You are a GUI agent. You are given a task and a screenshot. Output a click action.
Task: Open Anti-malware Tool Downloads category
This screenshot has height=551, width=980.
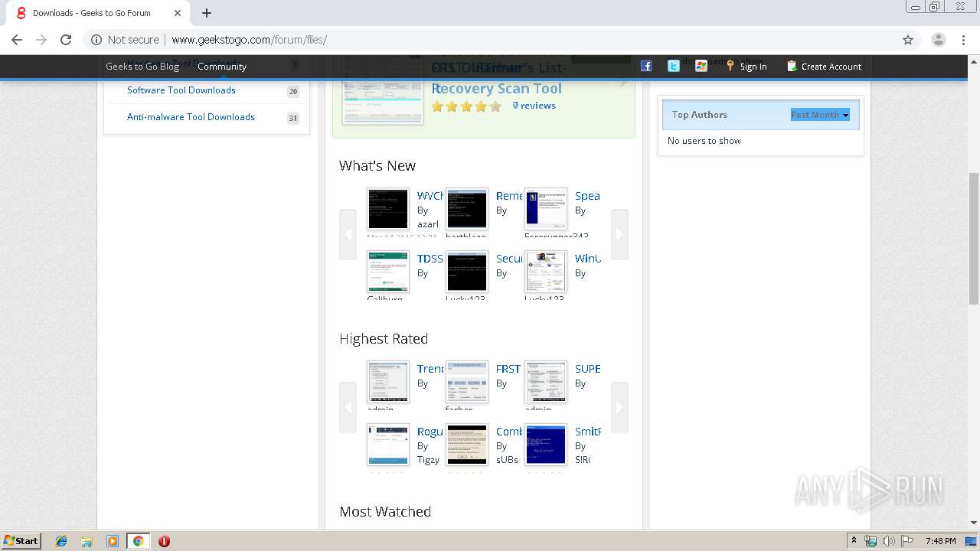click(191, 117)
